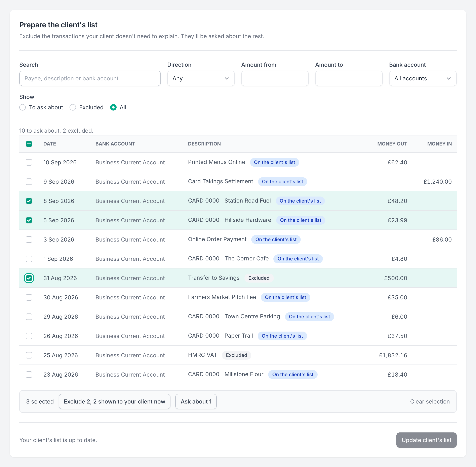Check the Paper Trail row checkbox

pyautogui.click(x=29, y=336)
